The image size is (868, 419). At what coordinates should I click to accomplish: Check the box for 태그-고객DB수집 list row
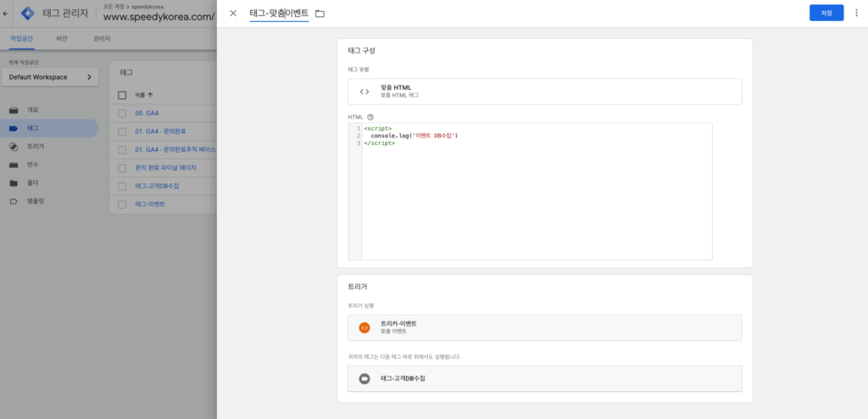[122, 187]
